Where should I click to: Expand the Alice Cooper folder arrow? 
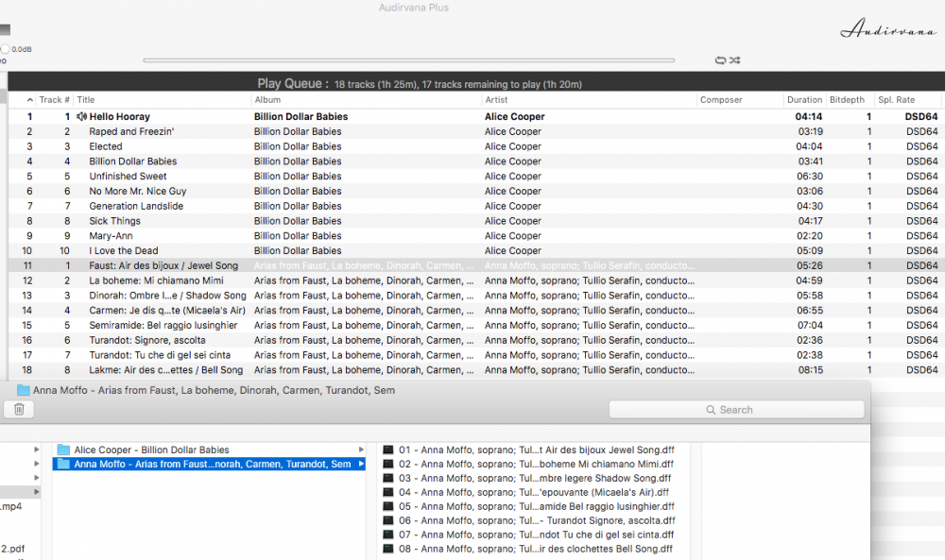click(x=361, y=450)
